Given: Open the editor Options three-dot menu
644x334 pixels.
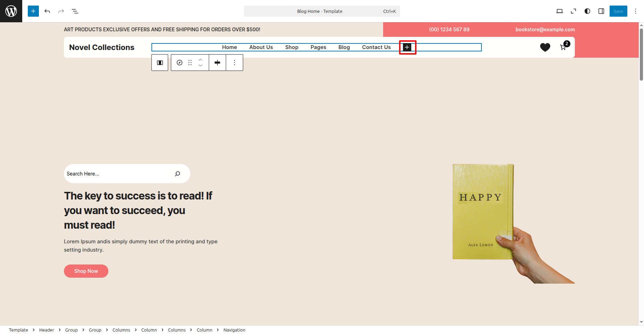Looking at the screenshot, I should pos(636,11).
